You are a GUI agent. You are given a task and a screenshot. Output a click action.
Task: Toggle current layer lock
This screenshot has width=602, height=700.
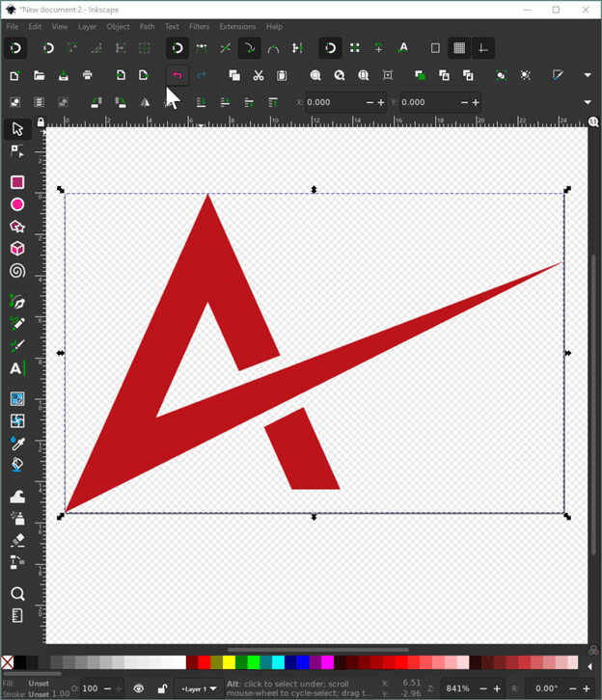162,688
